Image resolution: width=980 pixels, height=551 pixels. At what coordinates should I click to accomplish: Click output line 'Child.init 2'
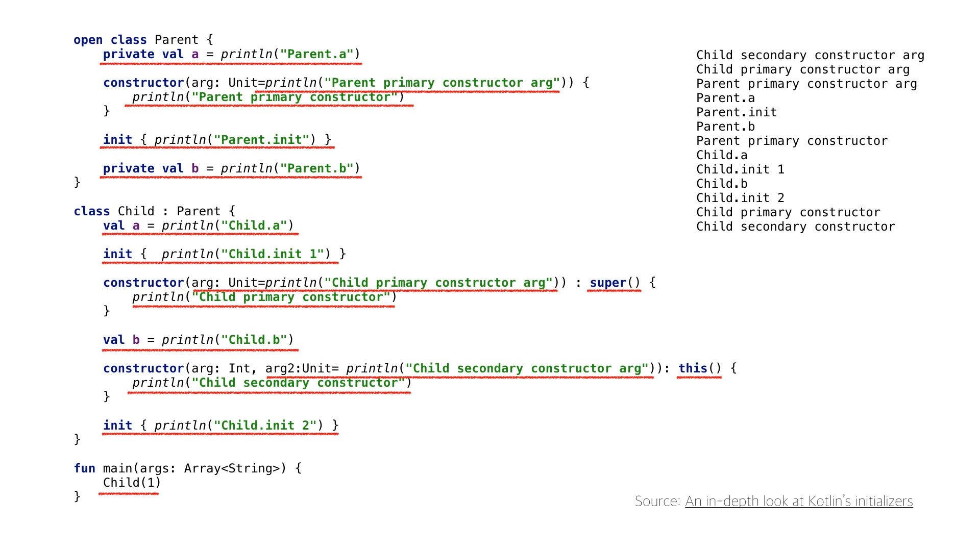point(740,198)
